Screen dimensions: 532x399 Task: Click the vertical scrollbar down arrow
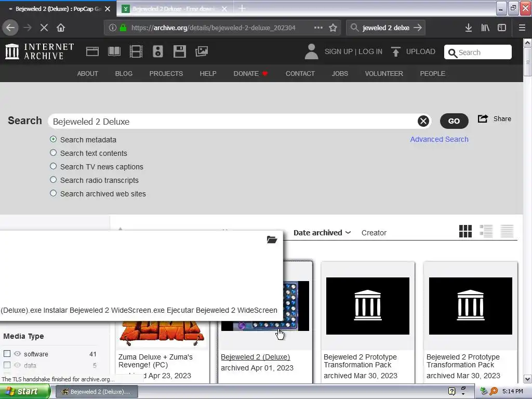(528, 379)
